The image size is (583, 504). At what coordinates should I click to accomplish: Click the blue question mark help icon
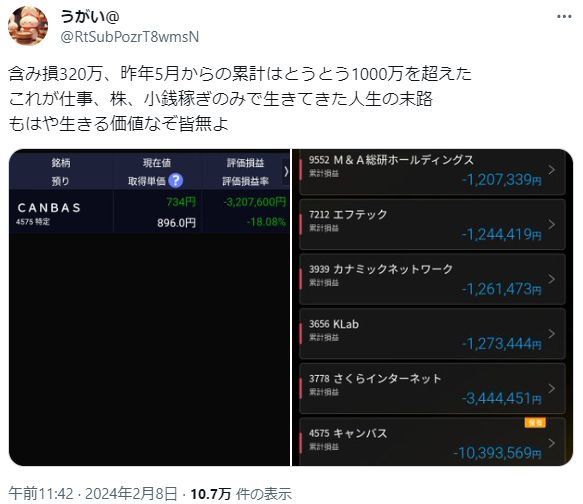tap(175, 181)
